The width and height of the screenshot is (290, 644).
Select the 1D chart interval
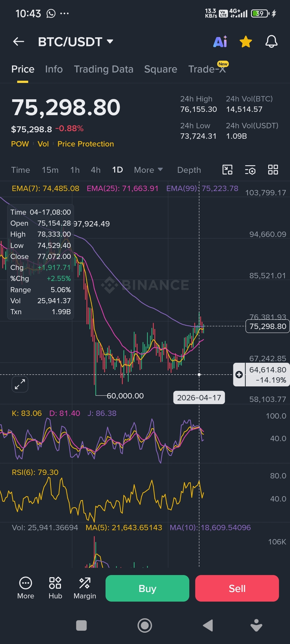[117, 170]
